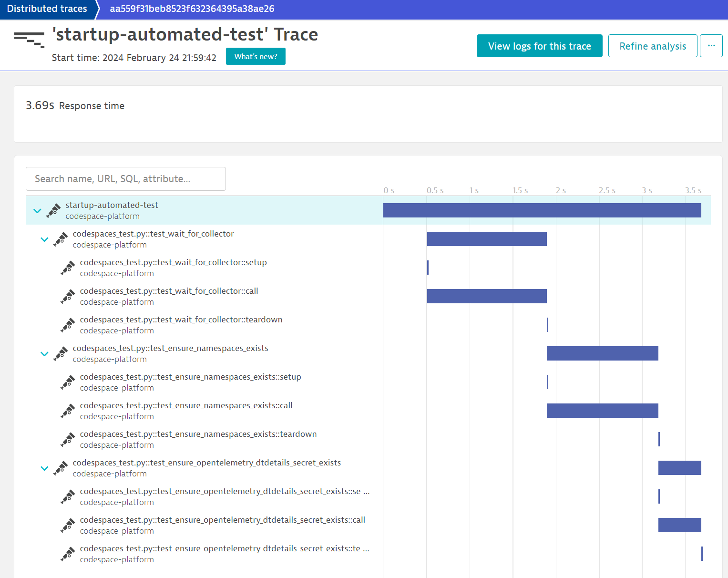Focus the Search name, URL, SQL field
This screenshot has width=728, height=578.
(x=126, y=179)
